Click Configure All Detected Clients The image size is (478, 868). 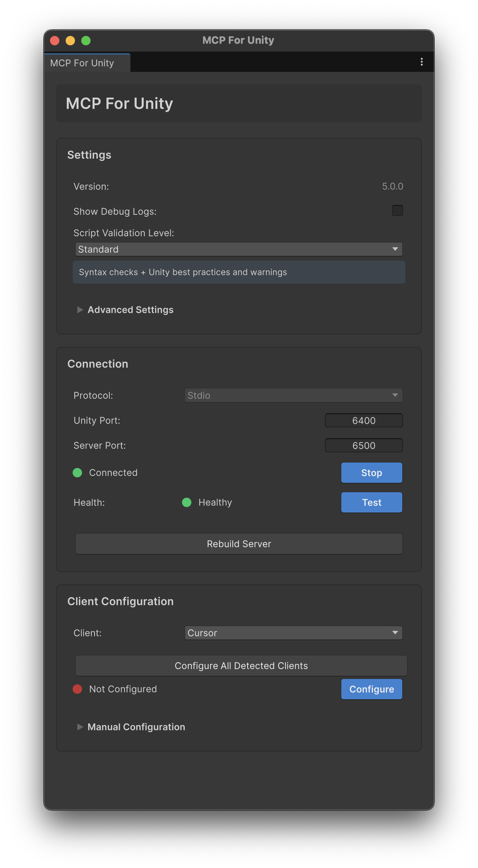point(241,666)
